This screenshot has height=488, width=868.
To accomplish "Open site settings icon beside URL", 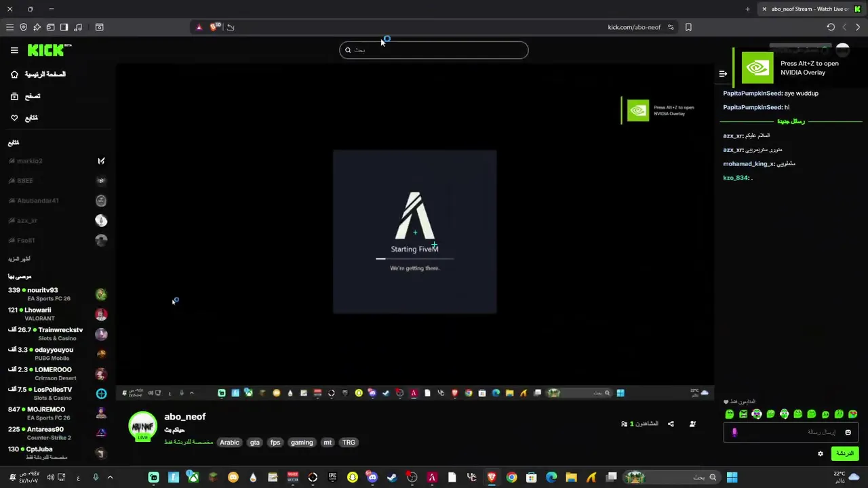I will pos(671,27).
